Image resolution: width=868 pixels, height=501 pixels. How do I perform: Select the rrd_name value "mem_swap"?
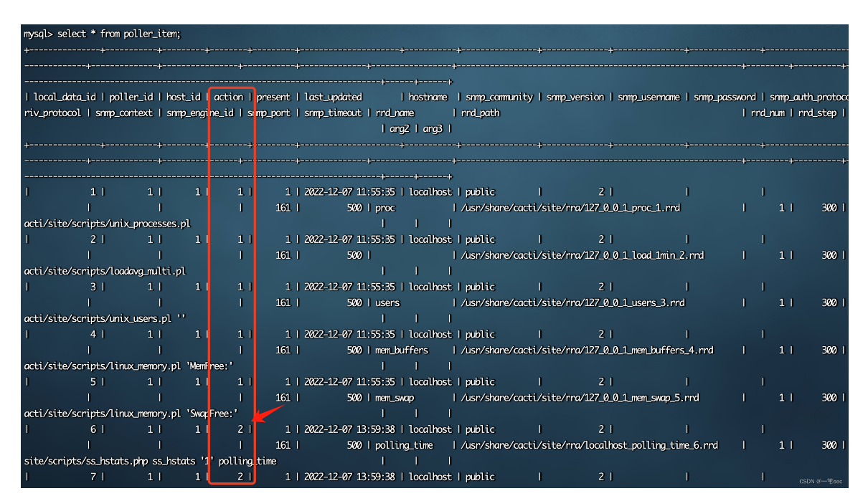[x=395, y=397]
